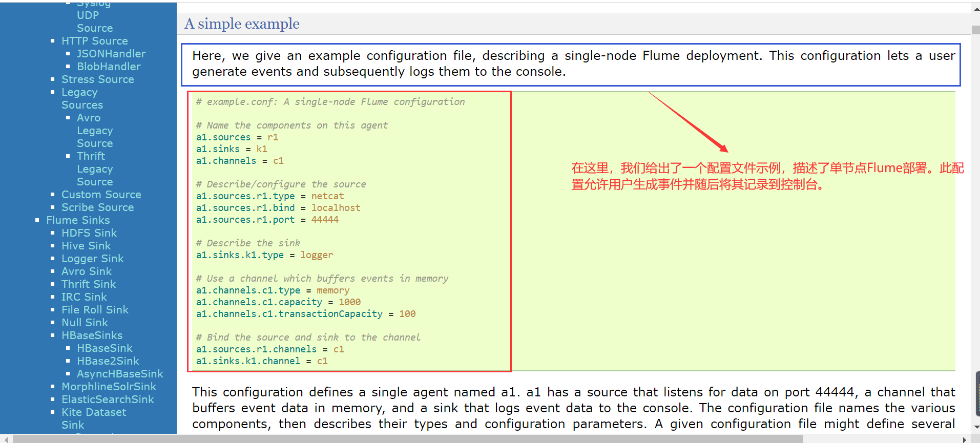Go to Scribe Source section
The image size is (980, 443).
98,207
